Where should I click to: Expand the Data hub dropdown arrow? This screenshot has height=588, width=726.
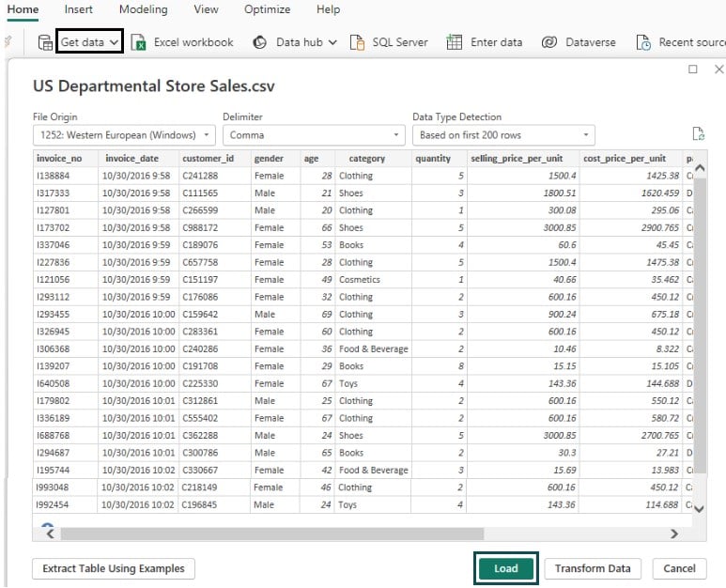[x=332, y=42]
